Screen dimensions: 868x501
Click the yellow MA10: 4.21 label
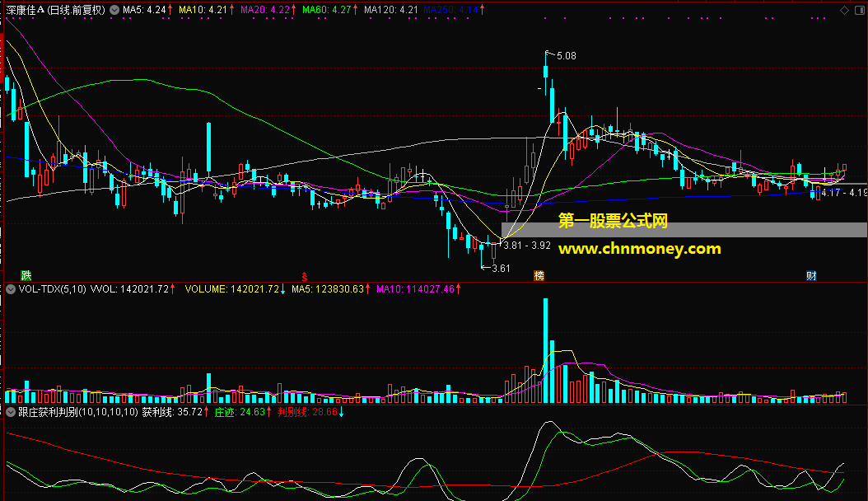[x=203, y=10]
